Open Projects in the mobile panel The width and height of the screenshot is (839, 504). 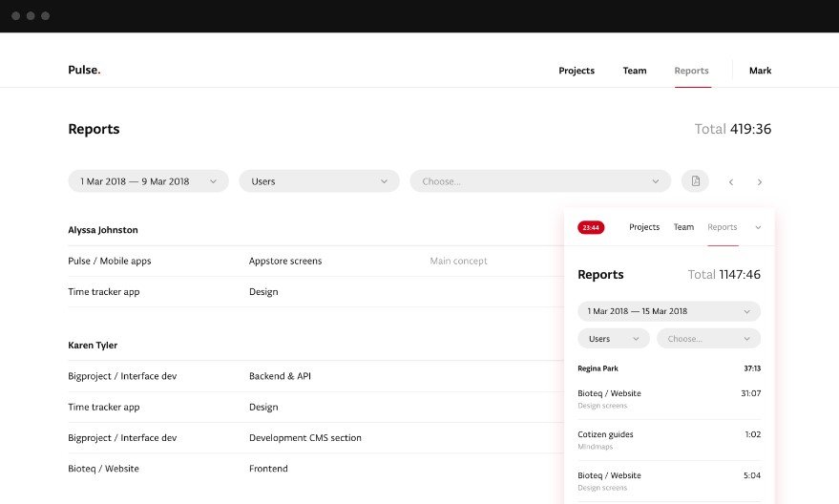[x=644, y=227]
